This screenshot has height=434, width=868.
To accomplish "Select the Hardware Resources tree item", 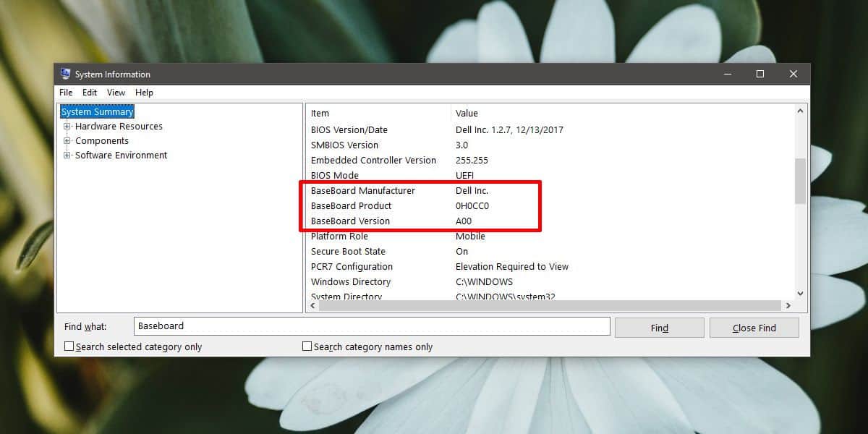I will click(x=119, y=126).
